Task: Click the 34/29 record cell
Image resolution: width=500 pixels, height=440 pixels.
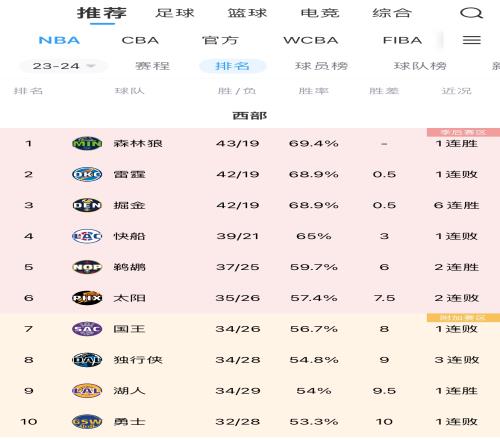Action: coord(238,391)
